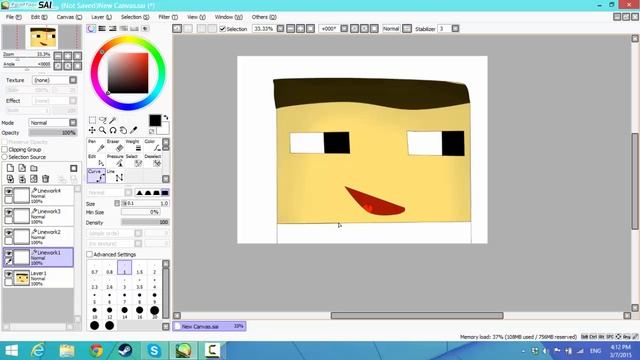Screen dimensions: 640x360
Task: Open the File menu
Action: [x=13, y=17]
